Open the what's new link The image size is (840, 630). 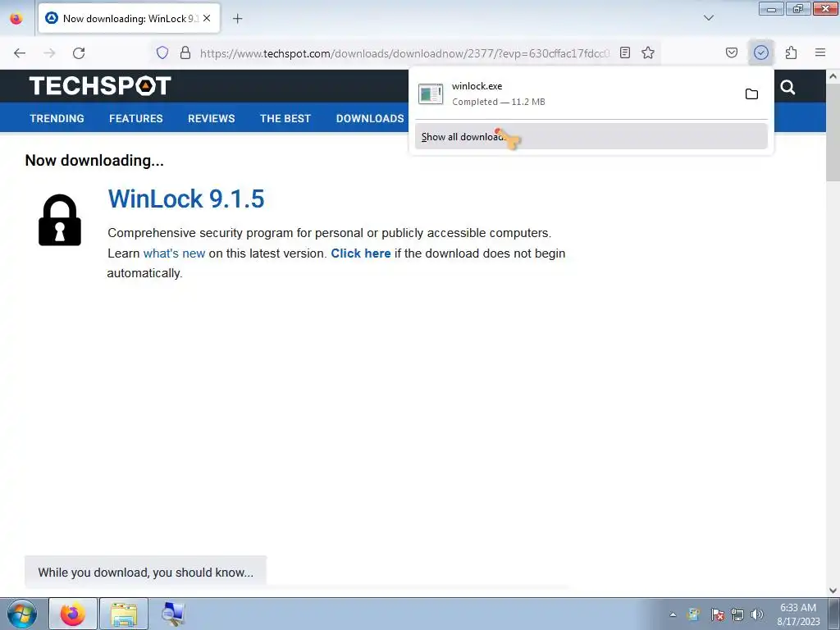tap(174, 253)
